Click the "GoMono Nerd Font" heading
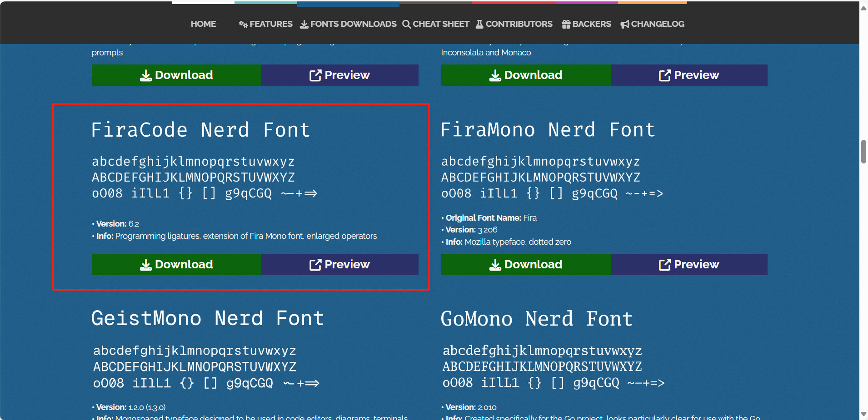868x420 pixels. point(537,319)
